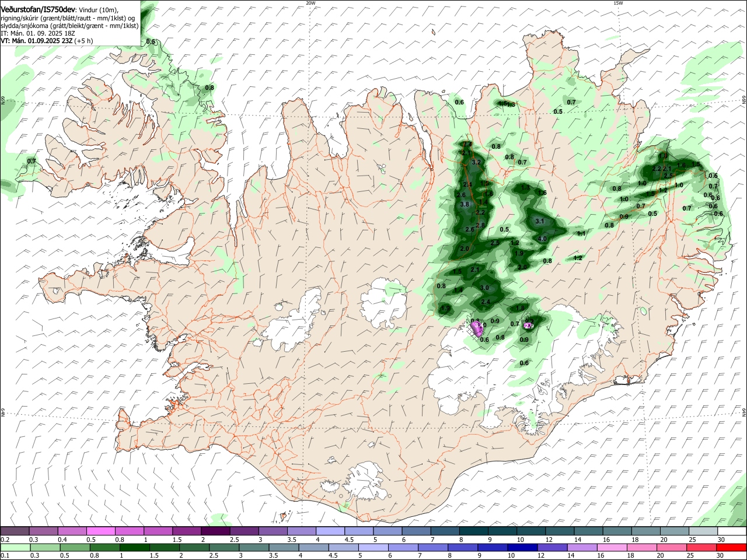The image size is (747, 560).
Task: Click the darkest purple swatch in the upper legend row
Action: [x=215, y=531]
